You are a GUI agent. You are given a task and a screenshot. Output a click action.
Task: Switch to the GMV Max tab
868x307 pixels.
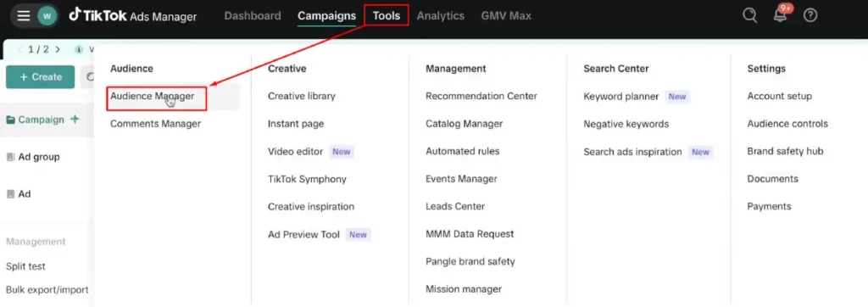pyautogui.click(x=506, y=15)
